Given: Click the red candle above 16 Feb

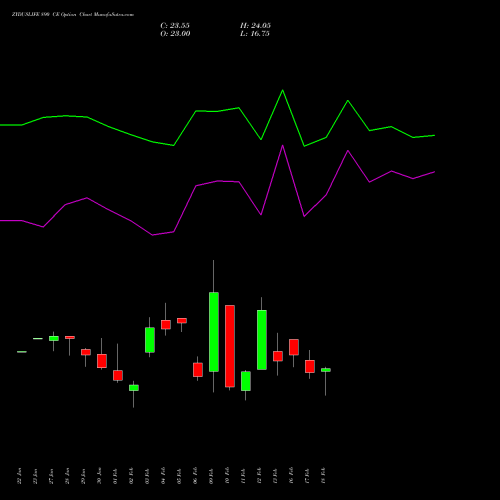Looking at the screenshot, I should 294,347.
